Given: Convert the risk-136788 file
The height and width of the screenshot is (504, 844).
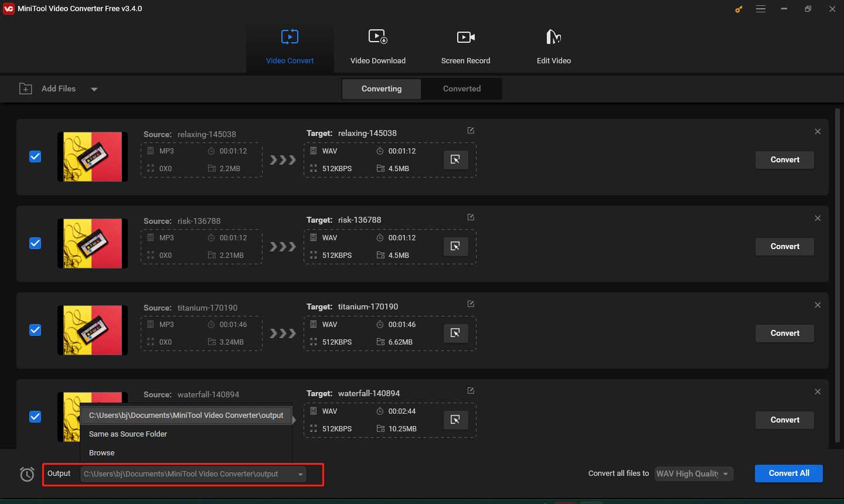Looking at the screenshot, I should tap(785, 246).
